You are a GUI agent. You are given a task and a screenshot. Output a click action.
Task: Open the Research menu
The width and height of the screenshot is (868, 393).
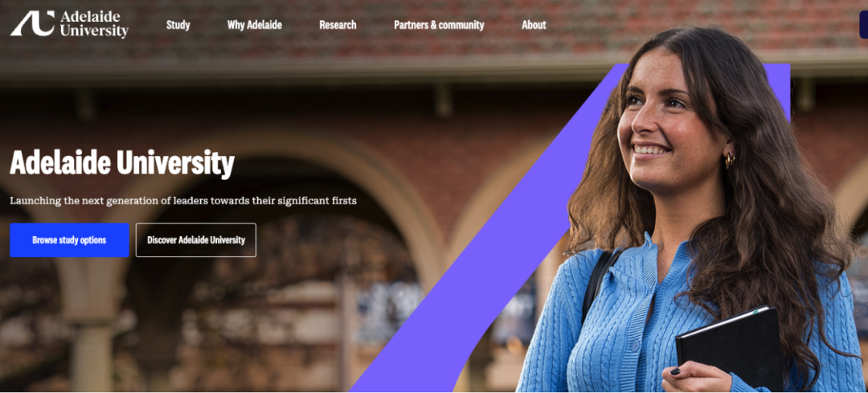(338, 25)
